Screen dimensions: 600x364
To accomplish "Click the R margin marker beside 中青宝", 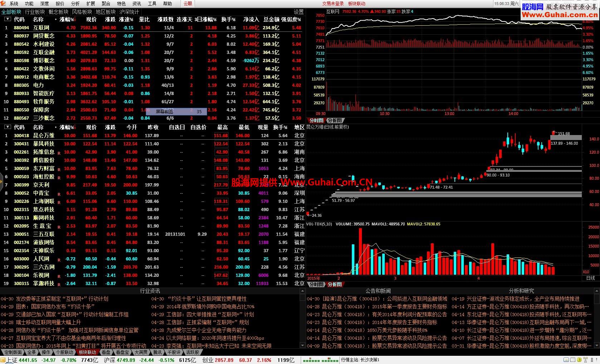I will click(x=59, y=194).
